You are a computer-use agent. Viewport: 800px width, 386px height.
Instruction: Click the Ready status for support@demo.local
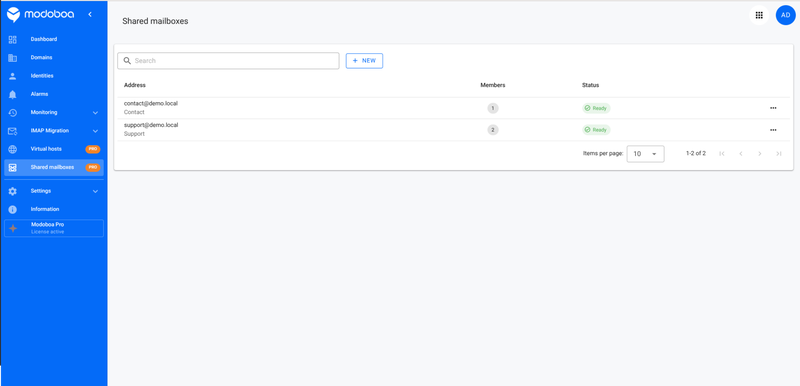(596, 130)
